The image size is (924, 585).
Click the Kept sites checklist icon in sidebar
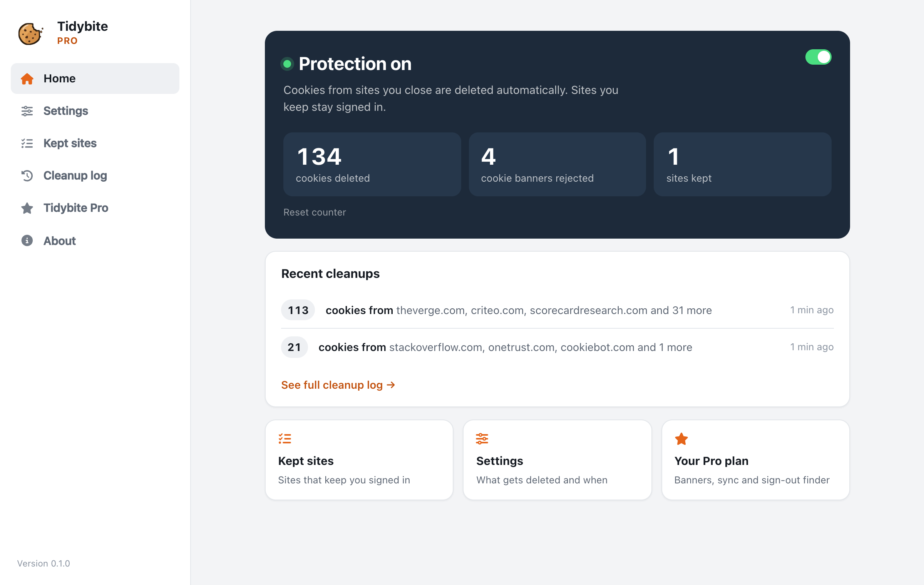coord(27,143)
